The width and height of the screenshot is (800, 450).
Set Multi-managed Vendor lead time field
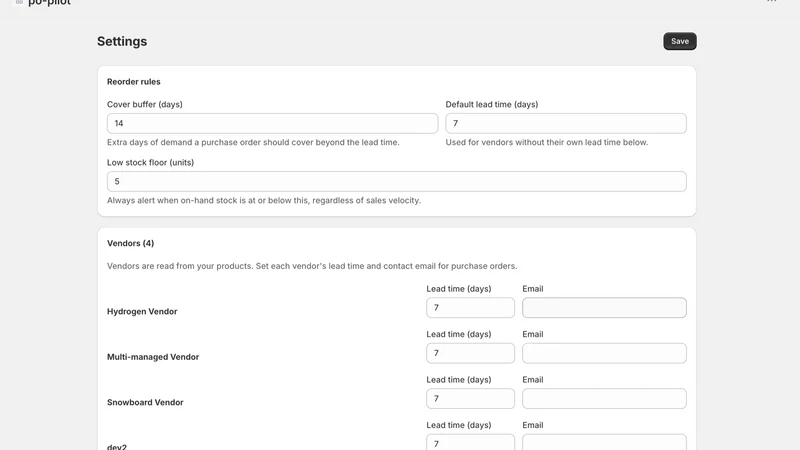pos(470,353)
